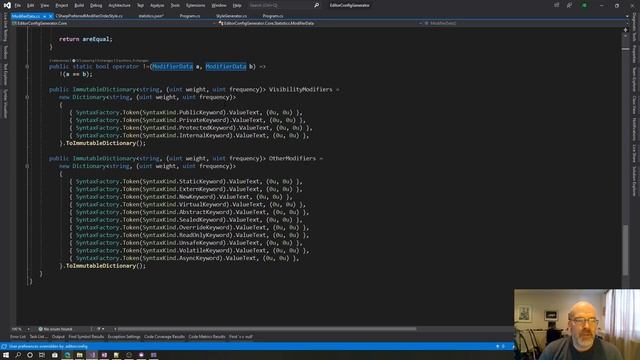Open Find Symbol Results tab

[x=86, y=337]
